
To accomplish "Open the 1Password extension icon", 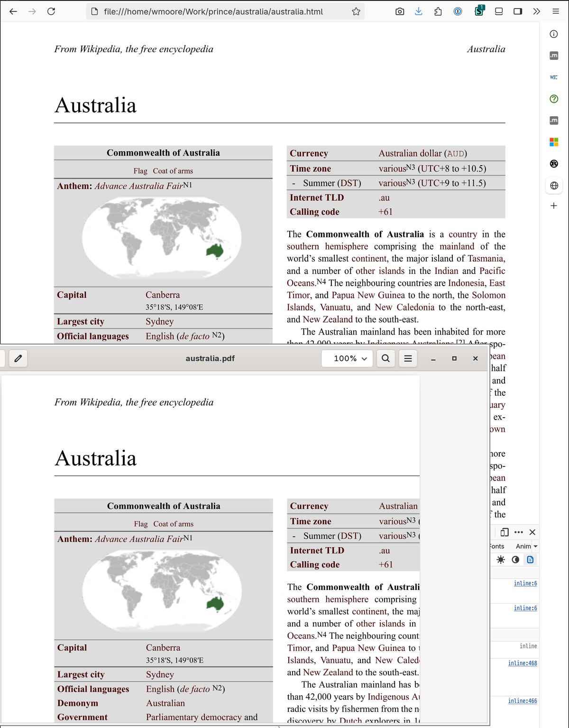I will (458, 11).
